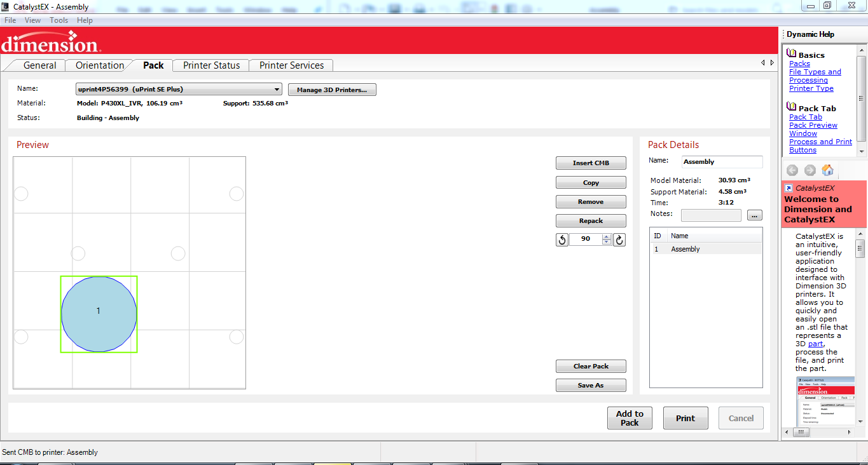The width and height of the screenshot is (868, 465).
Task: Select the Assembly row in pack list
Action: [x=706, y=249]
